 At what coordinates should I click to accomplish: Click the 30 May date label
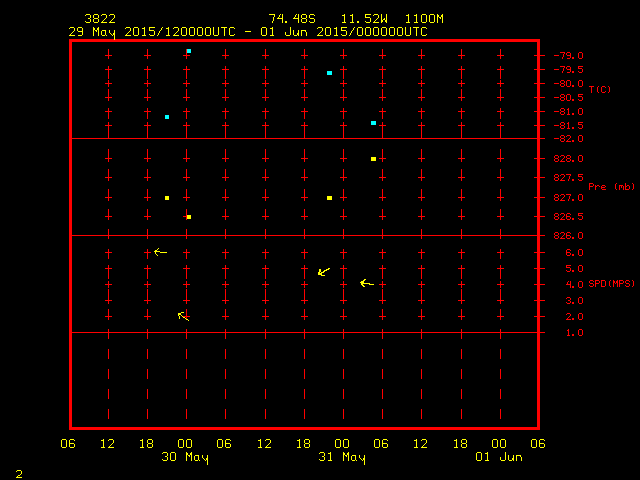[x=185, y=457]
